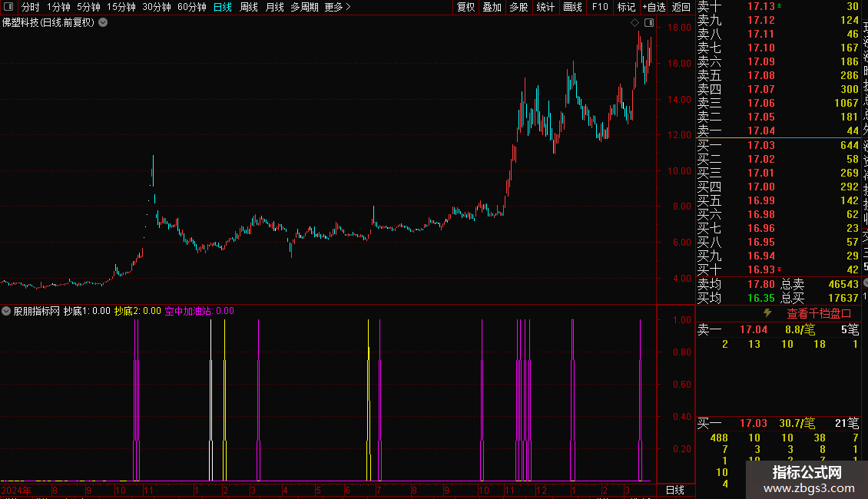Select the 日线 tab in the top toolbar
This screenshot has width=868, height=499.
[223, 7]
